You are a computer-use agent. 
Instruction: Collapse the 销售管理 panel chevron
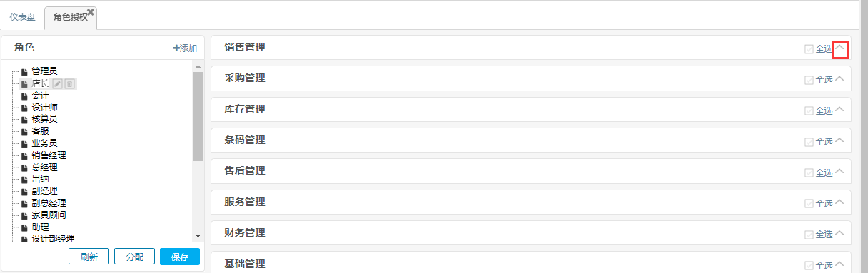[840, 49]
